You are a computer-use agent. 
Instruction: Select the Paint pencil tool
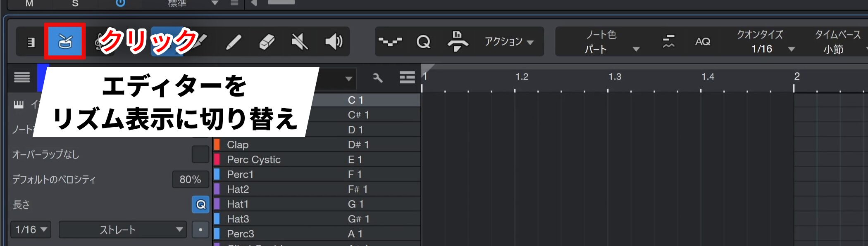click(234, 42)
